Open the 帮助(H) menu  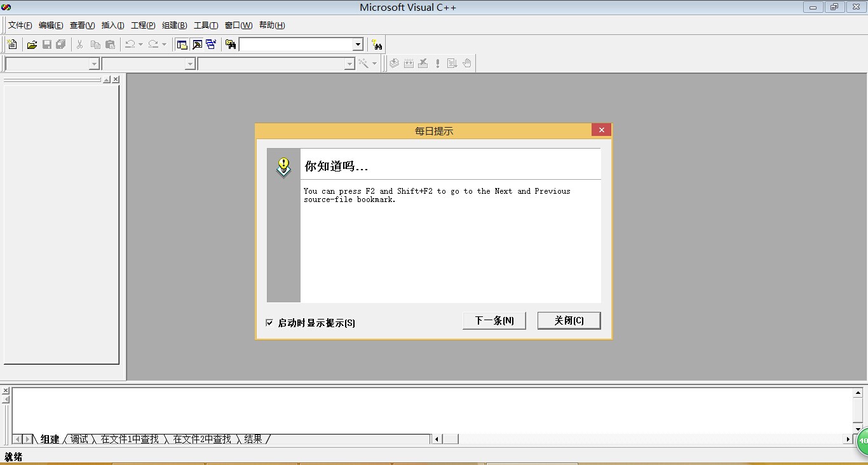coord(272,25)
